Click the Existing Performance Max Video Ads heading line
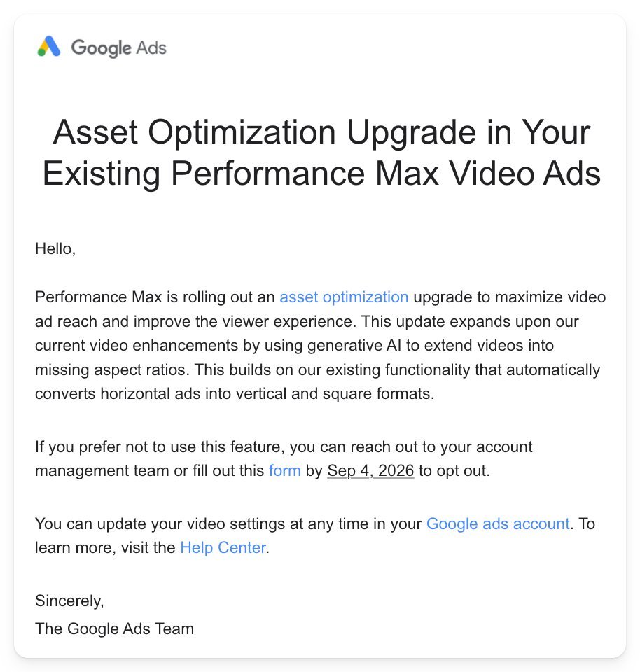Image resolution: width=640 pixels, height=672 pixels. coord(321,173)
